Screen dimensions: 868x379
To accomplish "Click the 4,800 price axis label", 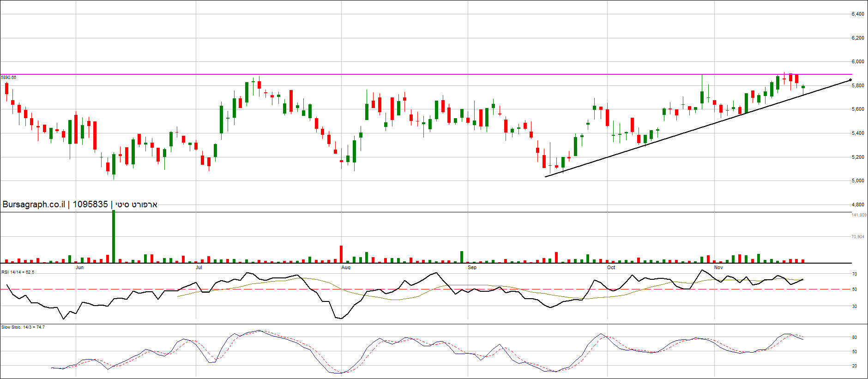I will pyautogui.click(x=858, y=205).
